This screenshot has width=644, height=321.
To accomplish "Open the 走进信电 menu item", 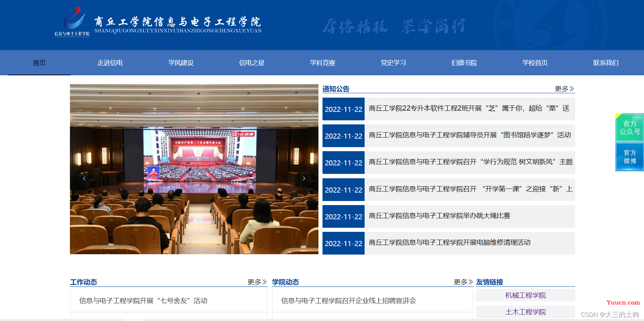I will pos(110,63).
